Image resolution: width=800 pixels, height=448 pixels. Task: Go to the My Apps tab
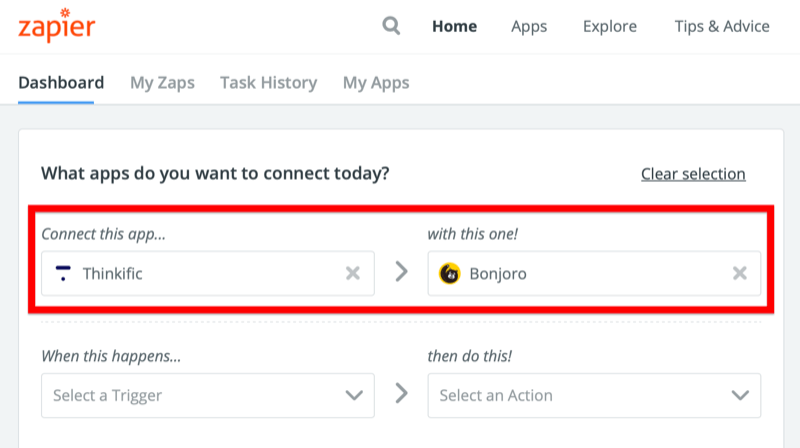click(x=376, y=83)
